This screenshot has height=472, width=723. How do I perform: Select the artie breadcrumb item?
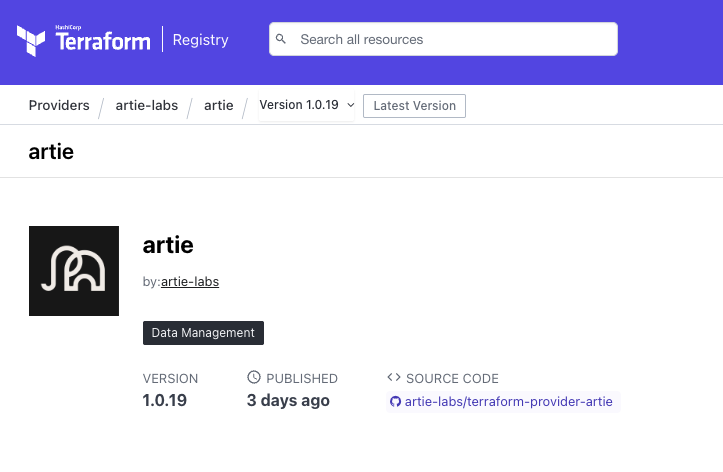click(x=218, y=105)
